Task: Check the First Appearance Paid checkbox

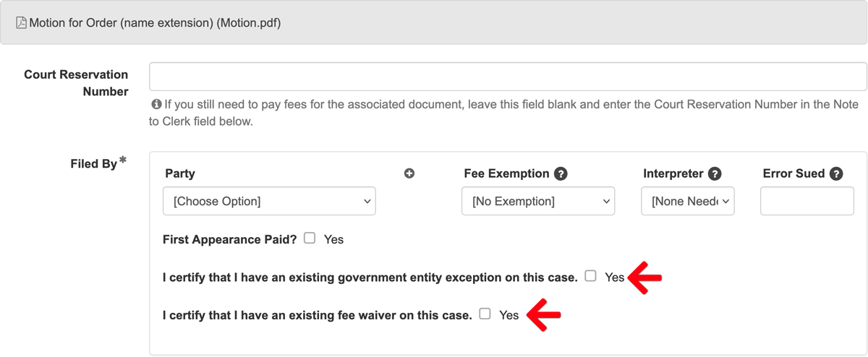Action: pos(310,238)
